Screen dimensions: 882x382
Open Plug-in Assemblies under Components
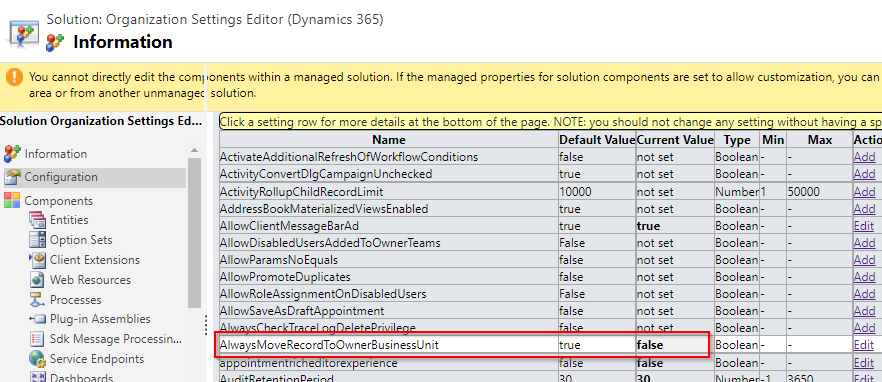pos(100,319)
